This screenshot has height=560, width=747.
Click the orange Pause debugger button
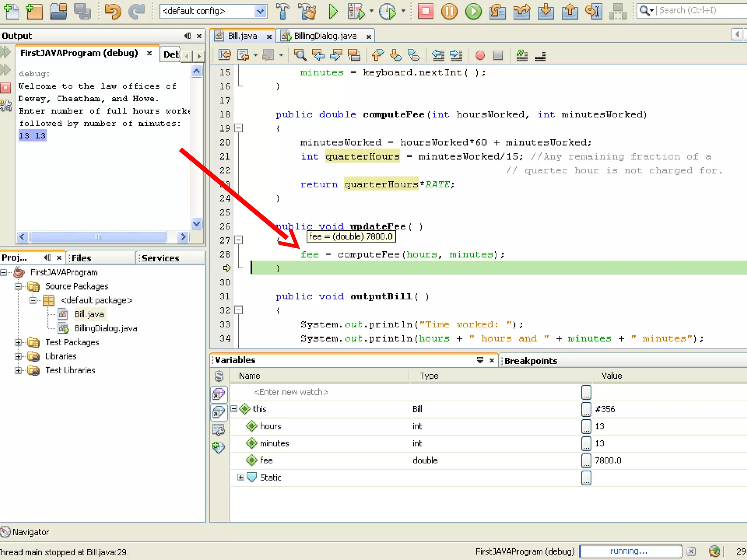[449, 11]
